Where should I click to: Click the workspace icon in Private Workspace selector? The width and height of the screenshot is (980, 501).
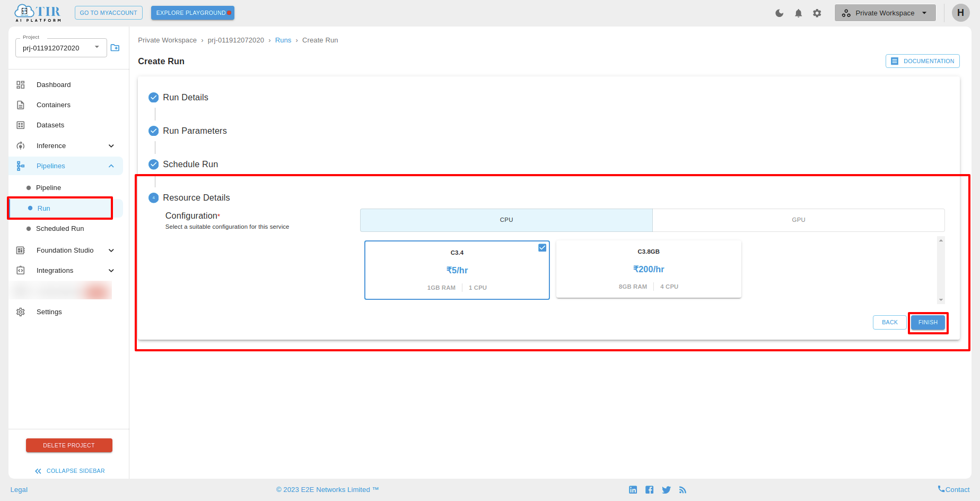(x=846, y=13)
